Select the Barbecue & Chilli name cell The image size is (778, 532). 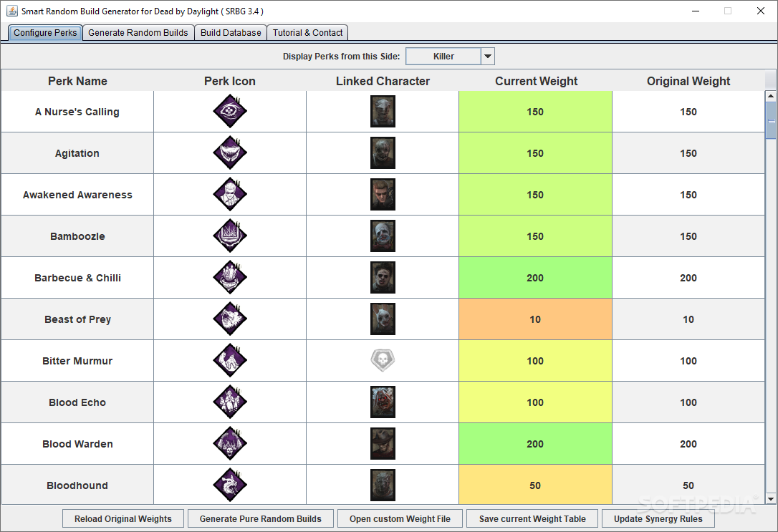pyautogui.click(x=77, y=278)
